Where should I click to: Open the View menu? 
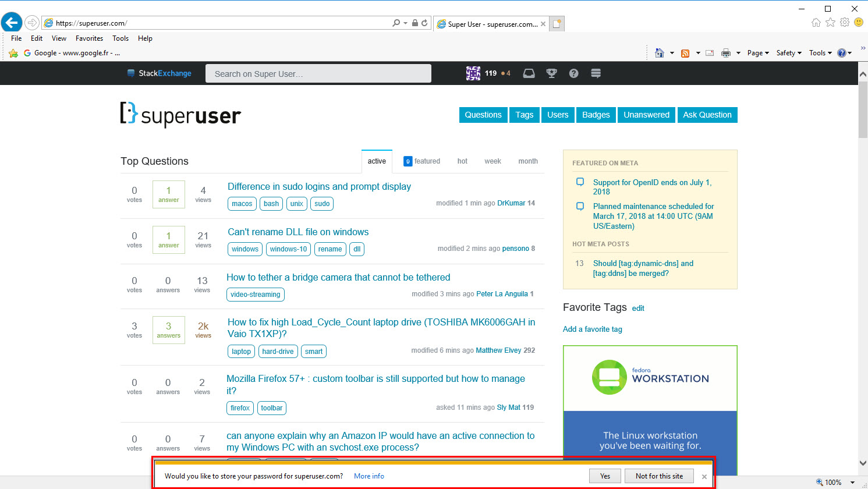pyautogui.click(x=59, y=38)
